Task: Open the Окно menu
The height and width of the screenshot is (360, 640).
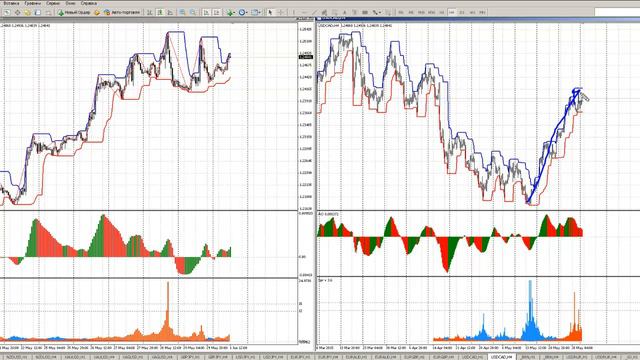Action: point(71,3)
